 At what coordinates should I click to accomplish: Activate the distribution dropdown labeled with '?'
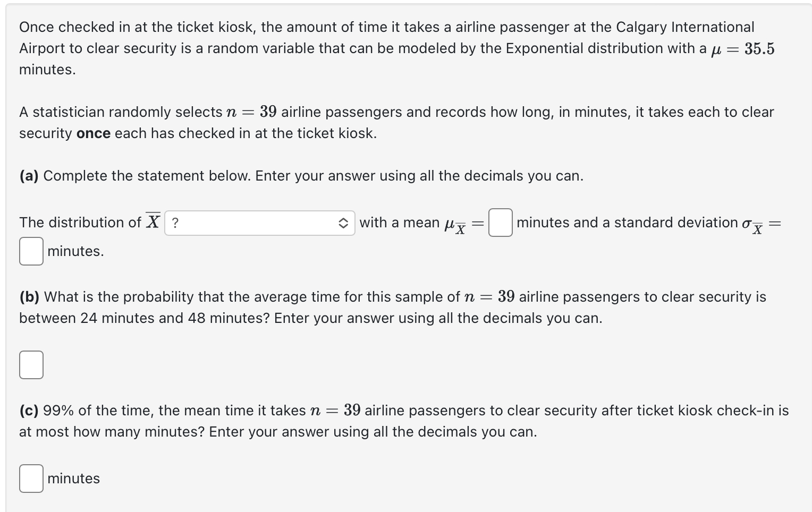[x=259, y=223]
